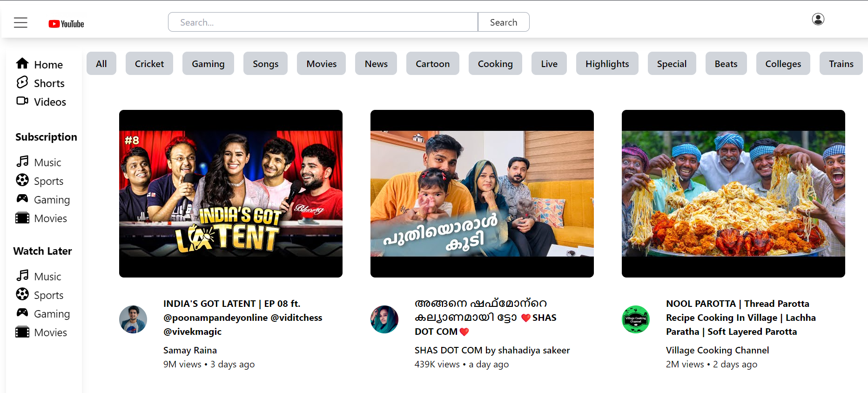
Task: Click Movies film icon under Watch Later
Action: tap(22, 332)
